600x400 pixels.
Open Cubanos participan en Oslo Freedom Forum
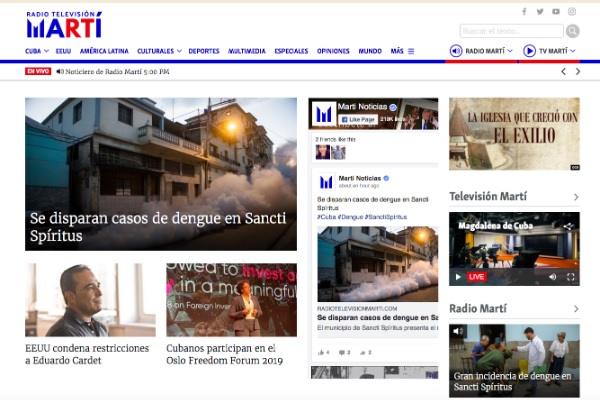(x=224, y=354)
